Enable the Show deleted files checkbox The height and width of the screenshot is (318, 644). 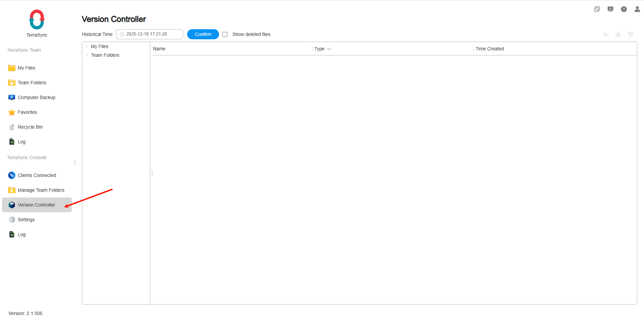coord(225,34)
